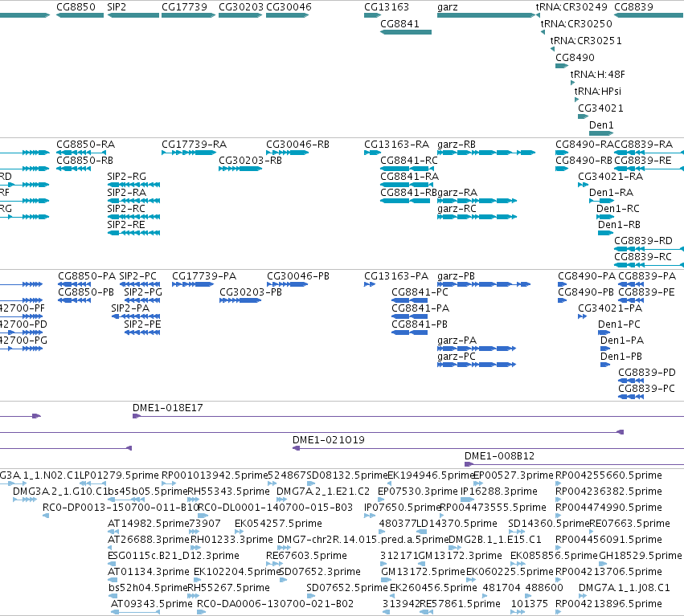
Task: Click the CG34021 gene label
Action: (600, 108)
